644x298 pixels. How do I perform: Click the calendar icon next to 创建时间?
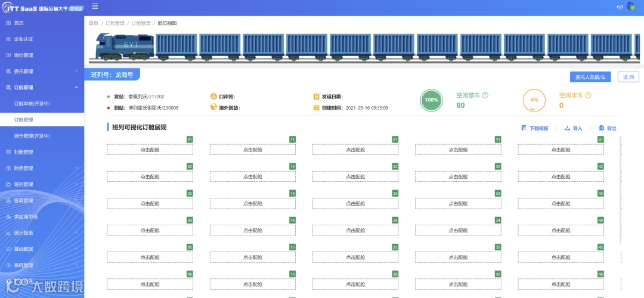pos(316,107)
